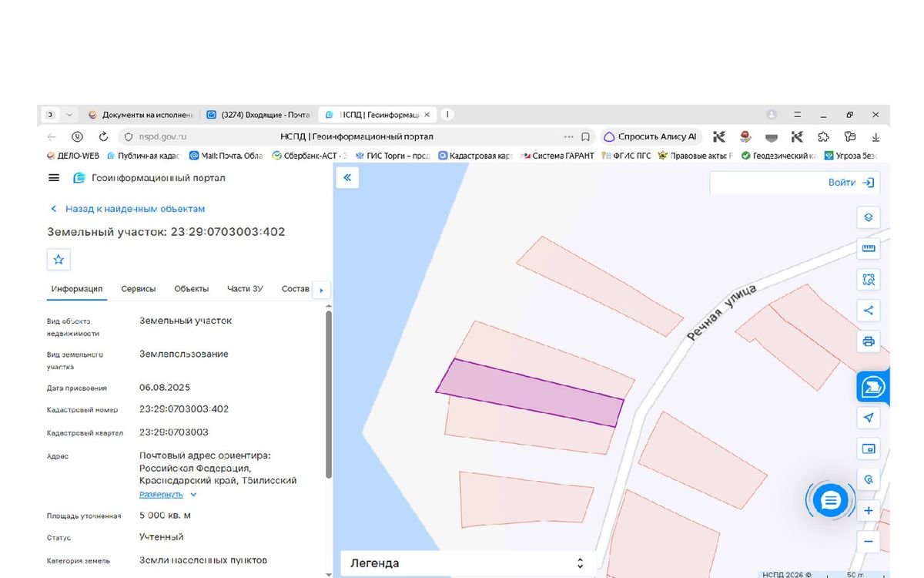Image resolution: width=924 pixels, height=578 pixels.
Task: Open the blue map-feedback side widget
Action: click(873, 387)
